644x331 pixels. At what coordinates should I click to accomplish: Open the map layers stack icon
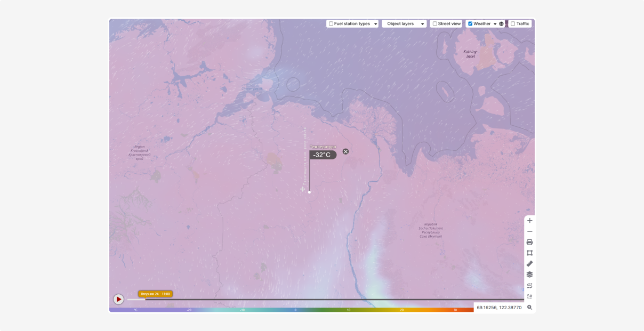click(x=529, y=275)
